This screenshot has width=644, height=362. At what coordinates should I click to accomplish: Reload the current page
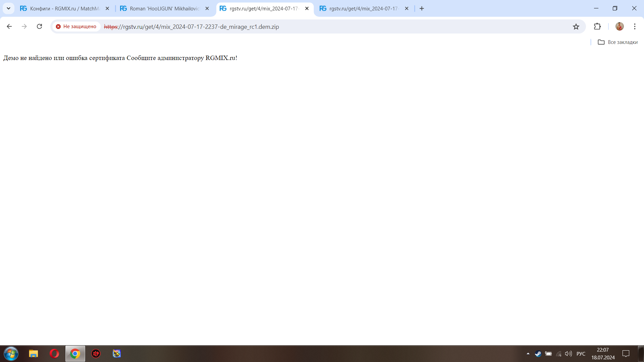(x=39, y=26)
